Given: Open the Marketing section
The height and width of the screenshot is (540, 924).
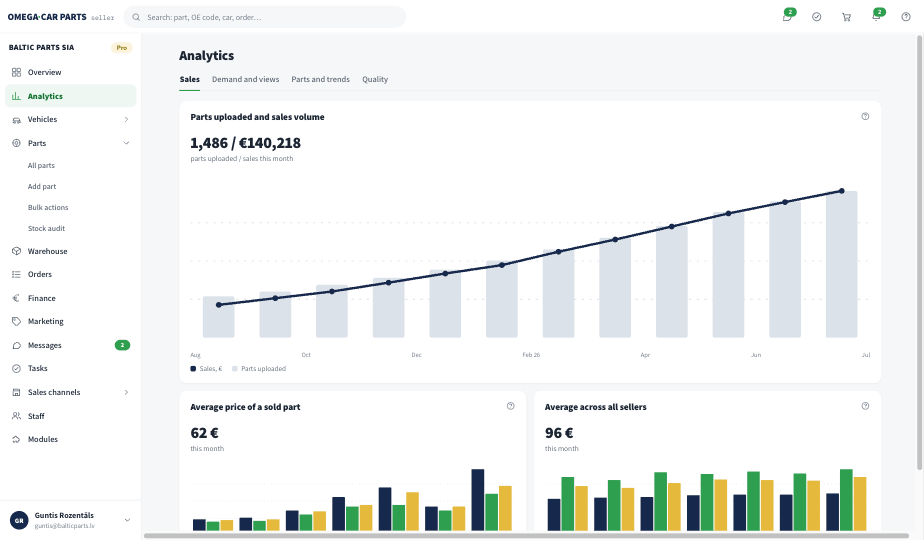Looking at the screenshot, I should (71, 321).
